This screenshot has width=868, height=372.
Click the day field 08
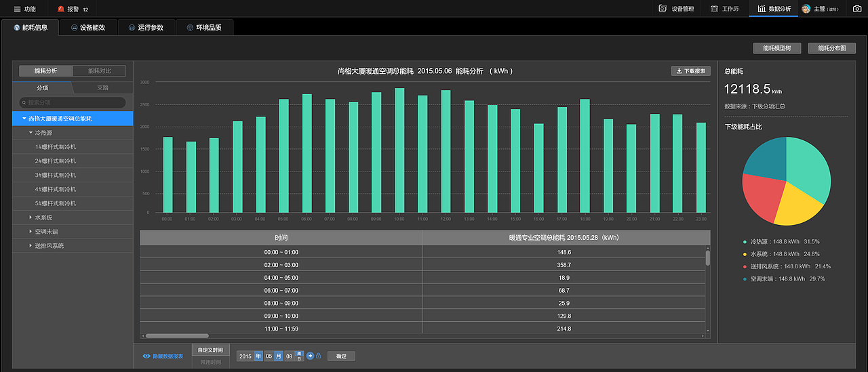tap(290, 356)
